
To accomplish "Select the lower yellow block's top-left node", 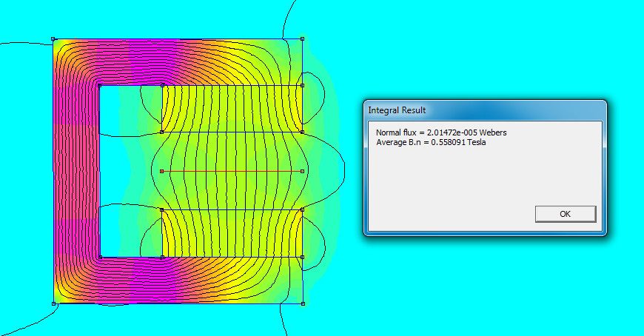I will 161,209.
